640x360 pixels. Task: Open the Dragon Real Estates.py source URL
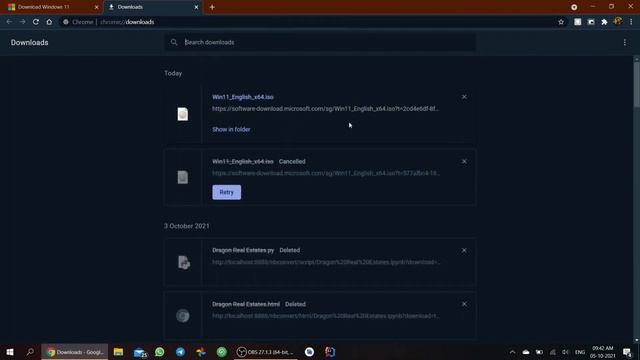tap(325, 262)
